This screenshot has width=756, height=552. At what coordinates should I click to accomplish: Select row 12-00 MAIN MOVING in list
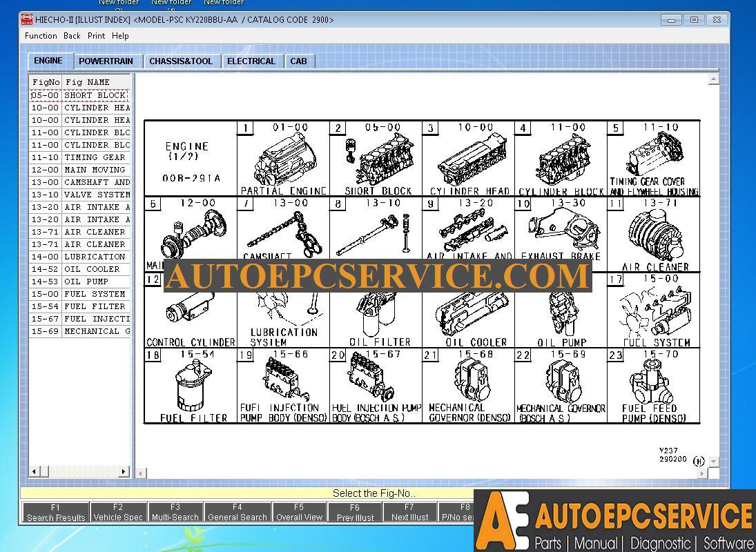(x=79, y=170)
